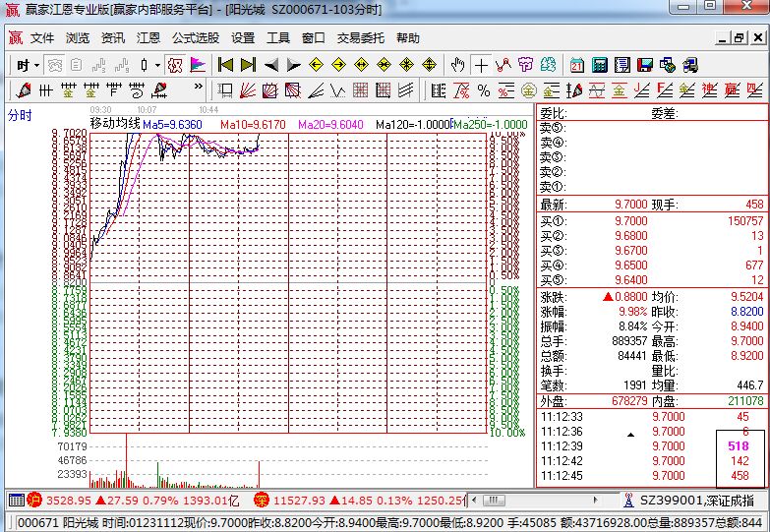The height and width of the screenshot is (532, 770).
Task: Open the calendar date icon
Action: [576, 65]
